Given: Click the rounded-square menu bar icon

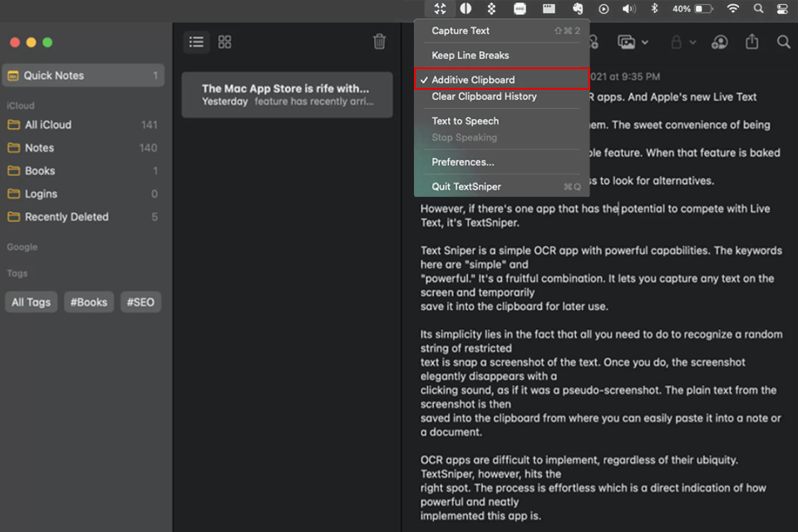Looking at the screenshot, I should pos(520,8).
